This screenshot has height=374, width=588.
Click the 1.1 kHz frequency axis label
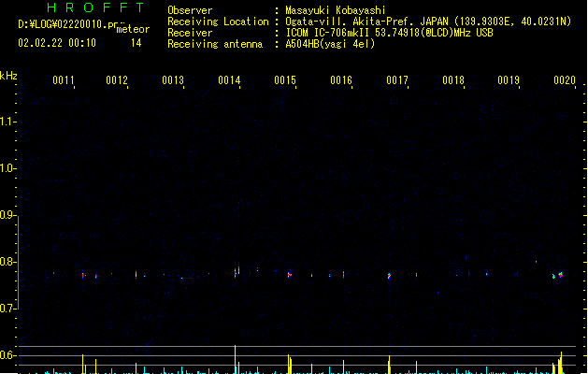[x=7, y=122]
